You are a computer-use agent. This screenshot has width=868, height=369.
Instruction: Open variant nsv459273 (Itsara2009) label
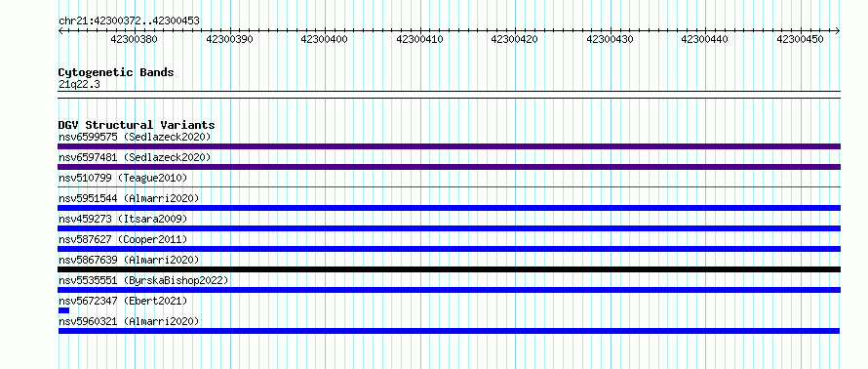pos(123,219)
